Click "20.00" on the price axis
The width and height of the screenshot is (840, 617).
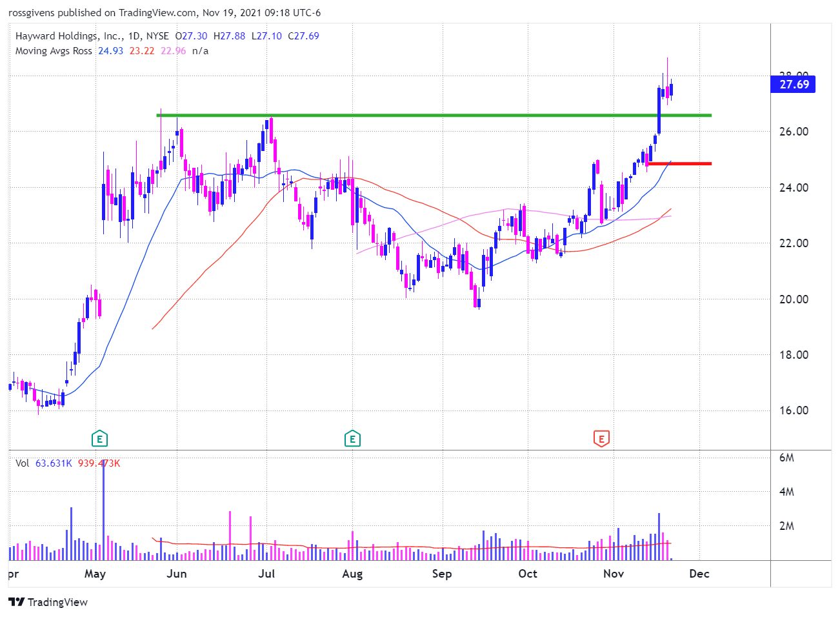pos(794,299)
